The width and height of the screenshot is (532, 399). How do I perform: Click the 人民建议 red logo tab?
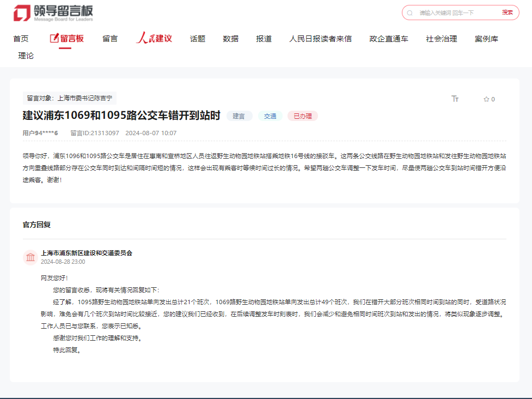[x=154, y=39]
